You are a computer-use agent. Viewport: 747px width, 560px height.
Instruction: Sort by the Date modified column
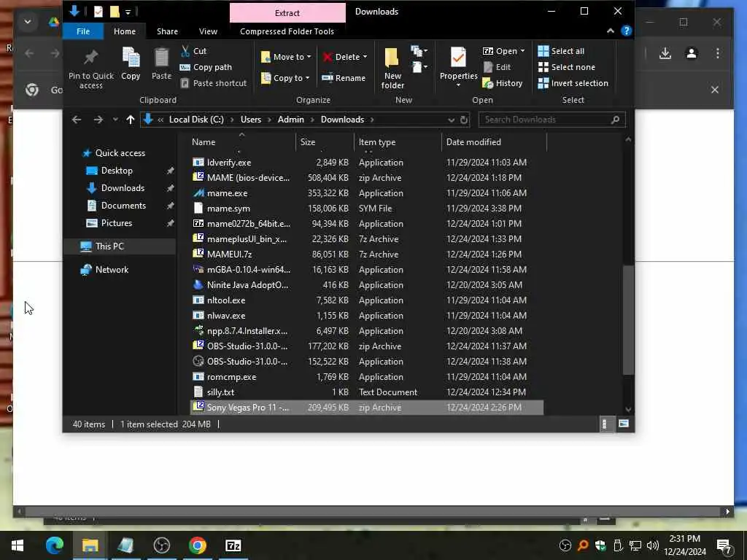[x=473, y=142]
